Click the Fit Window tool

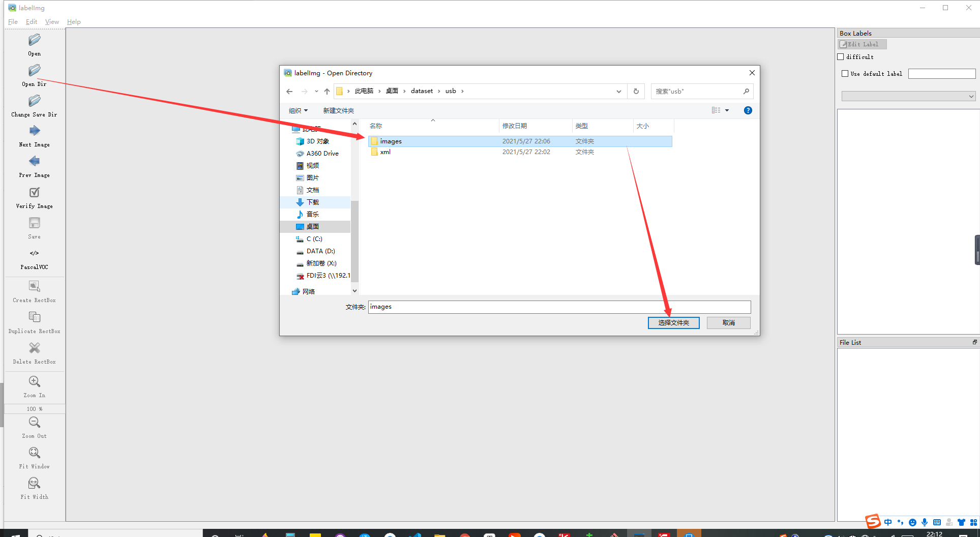click(34, 458)
